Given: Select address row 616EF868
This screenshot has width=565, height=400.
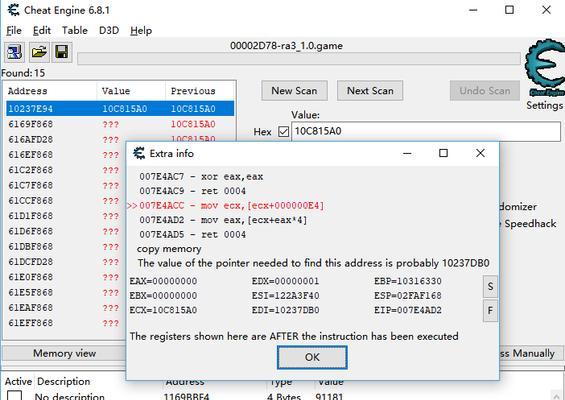Looking at the screenshot, I should point(66,155).
